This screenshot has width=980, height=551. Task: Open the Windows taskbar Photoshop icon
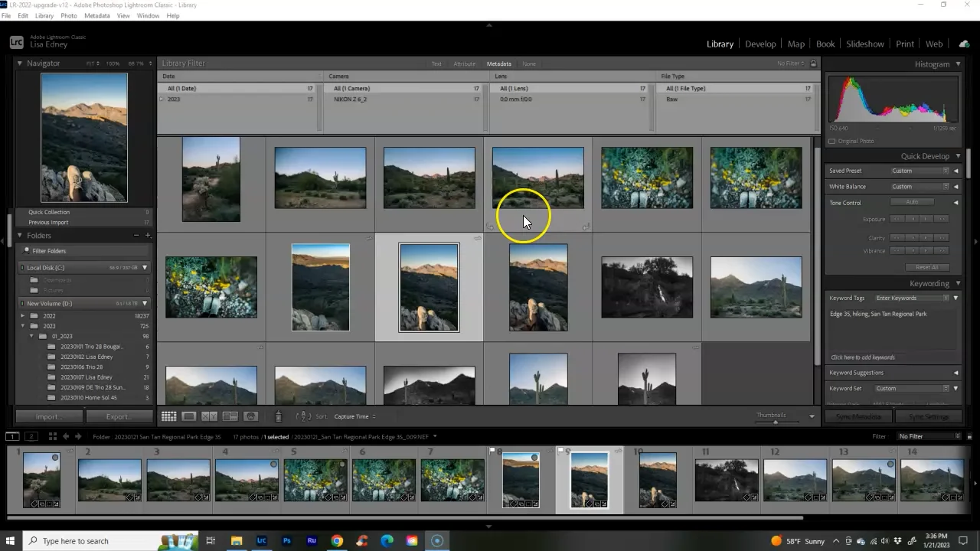[x=286, y=541]
